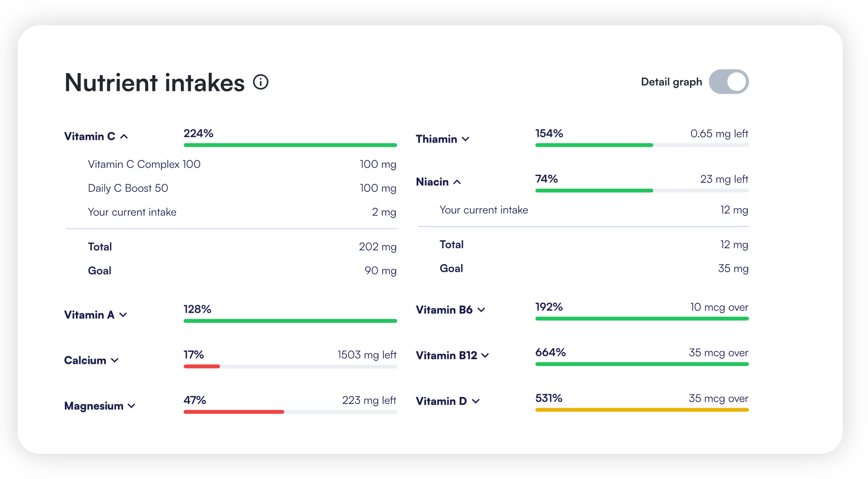The height and width of the screenshot is (479, 868).
Task: Toggle the Detail graph switch
Action: pyautogui.click(x=729, y=82)
